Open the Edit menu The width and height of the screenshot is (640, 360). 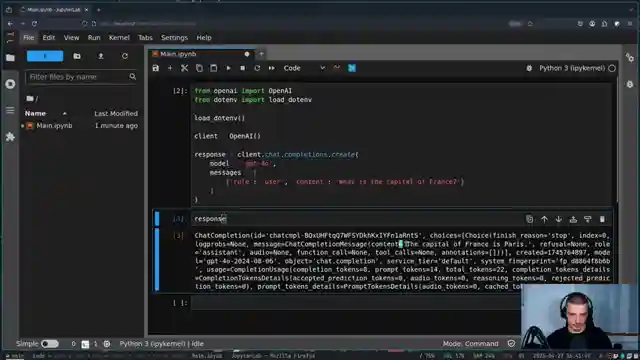pyautogui.click(x=49, y=38)
